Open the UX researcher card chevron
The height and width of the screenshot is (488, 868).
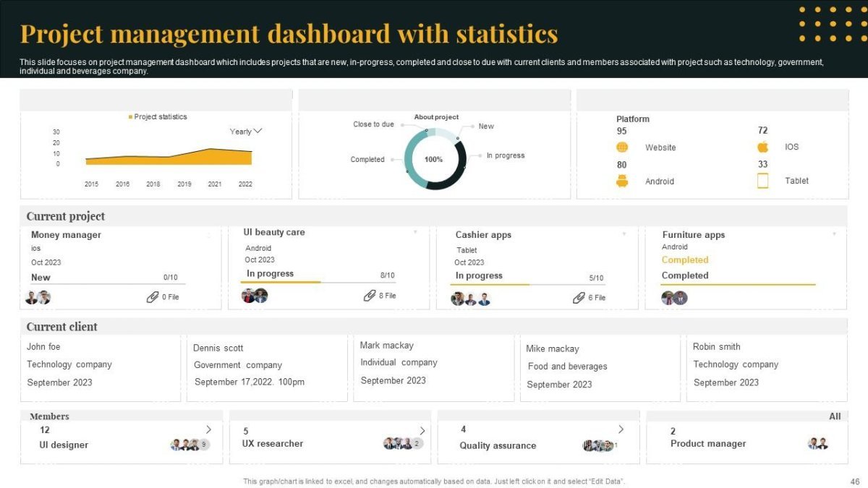422,431
